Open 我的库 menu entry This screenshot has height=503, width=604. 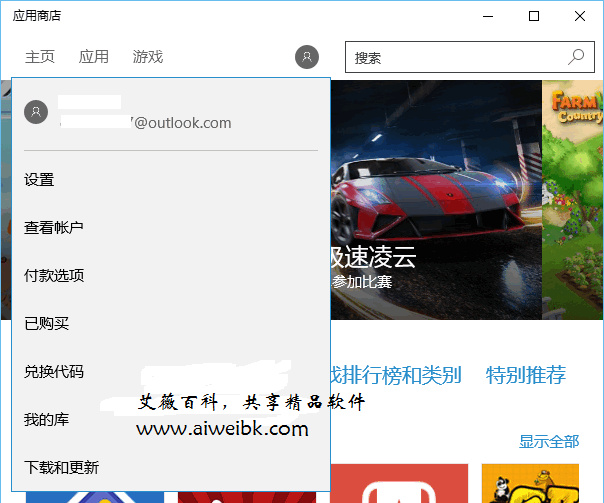[46, 419]
